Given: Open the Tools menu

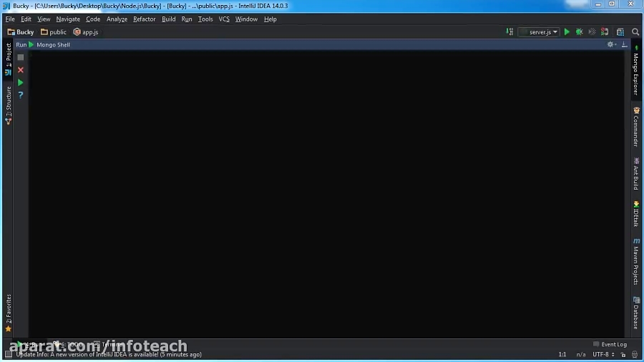Looking at the screenshot, I should [x=205, y=19].
